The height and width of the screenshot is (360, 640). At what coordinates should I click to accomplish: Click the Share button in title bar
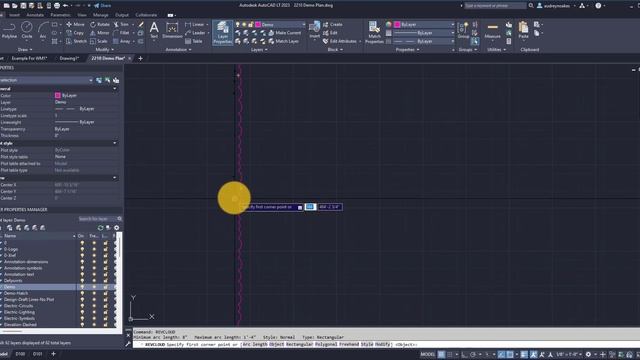click(102, 5)
